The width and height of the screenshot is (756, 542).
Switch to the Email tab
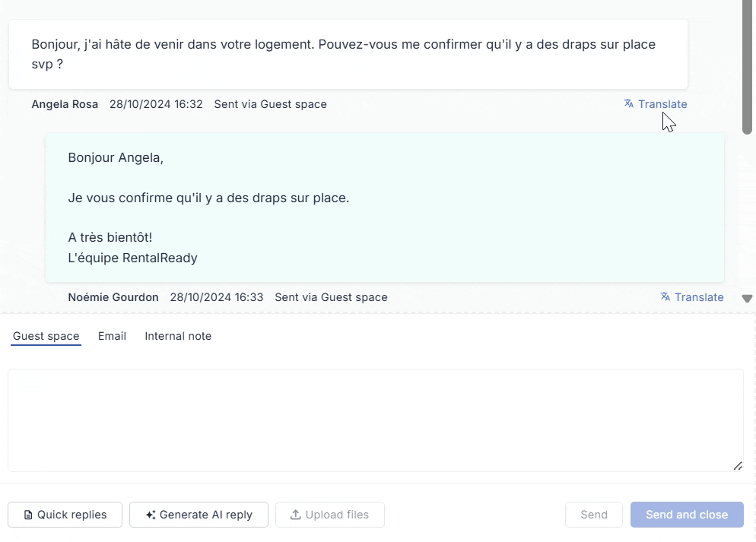tap(112, 336)
